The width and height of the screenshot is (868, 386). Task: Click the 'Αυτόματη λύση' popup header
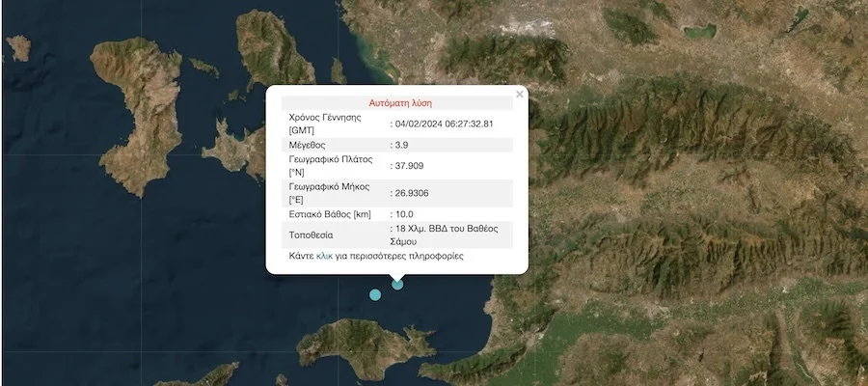tap(400, 102)
